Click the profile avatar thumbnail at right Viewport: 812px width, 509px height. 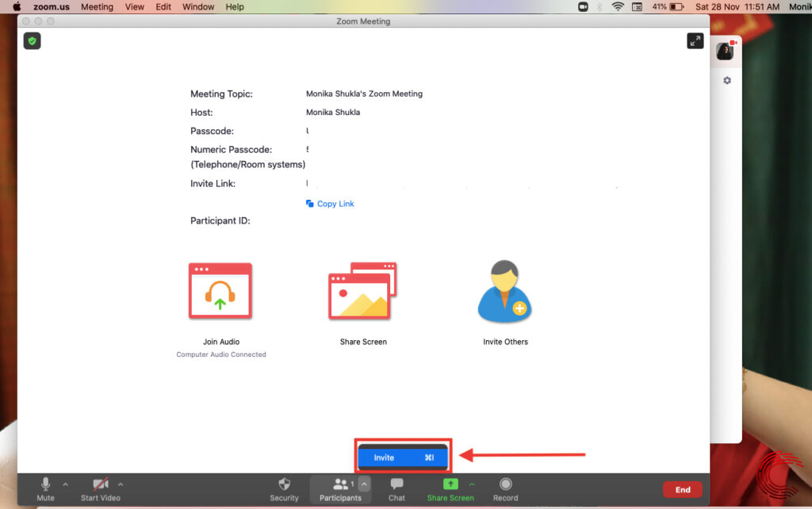[725, 52]
